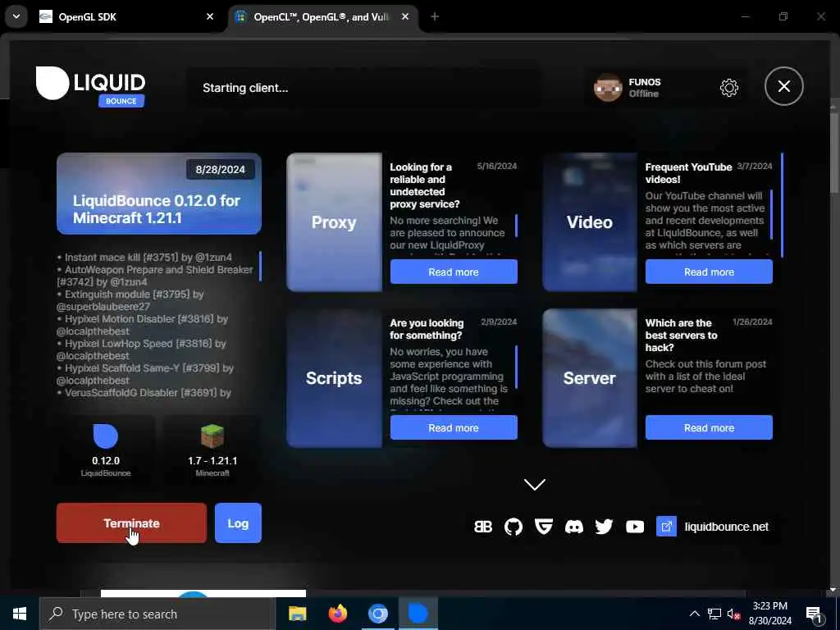Click the Hypixel LowHop Speed changelog entry

tap(141, 349)
